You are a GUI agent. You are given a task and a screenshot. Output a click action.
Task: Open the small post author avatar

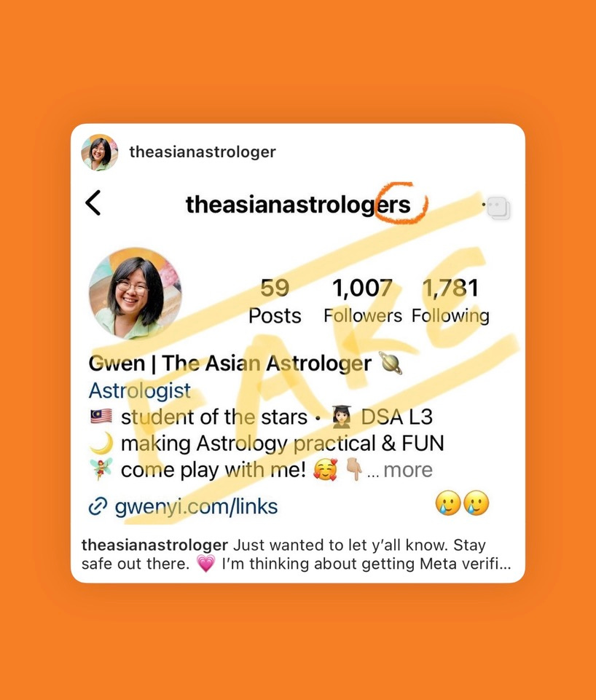point(100,152)
